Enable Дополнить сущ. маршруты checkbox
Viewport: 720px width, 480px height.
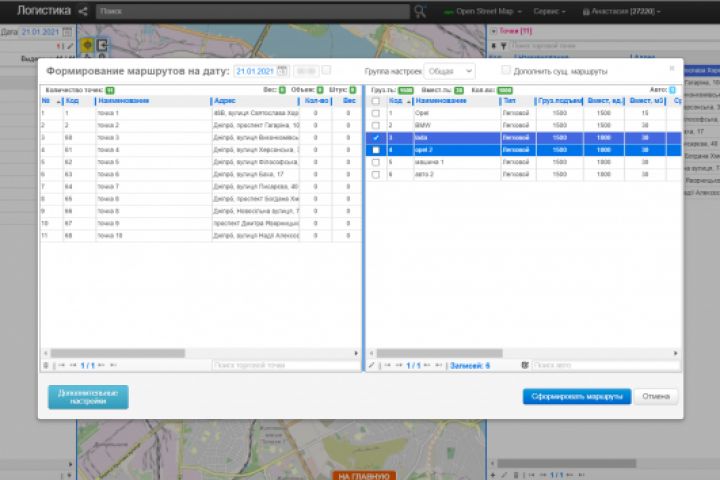point(506,71)
